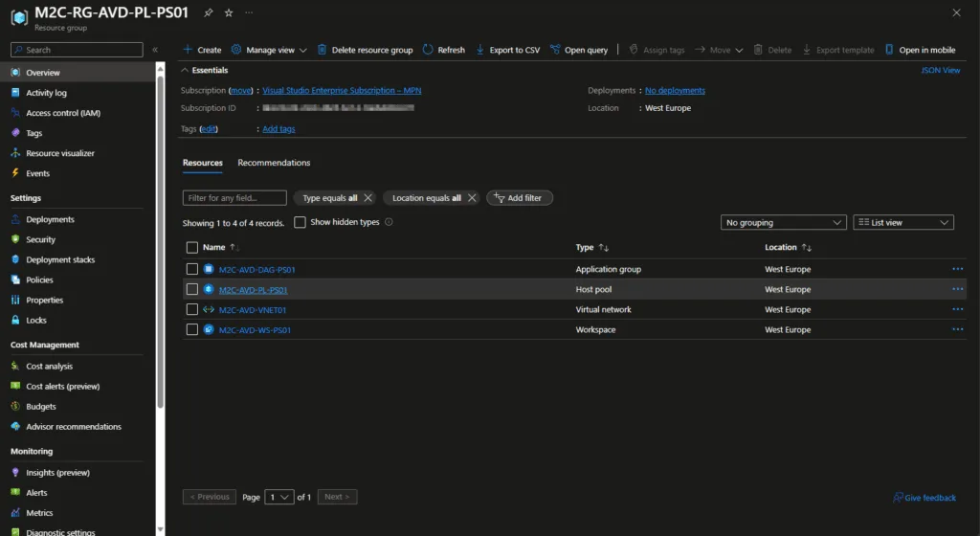This screenshot has height=536, width=980.
Task: Open the List view dropdown
Action: pyautogui.click(x=902, y=222)
